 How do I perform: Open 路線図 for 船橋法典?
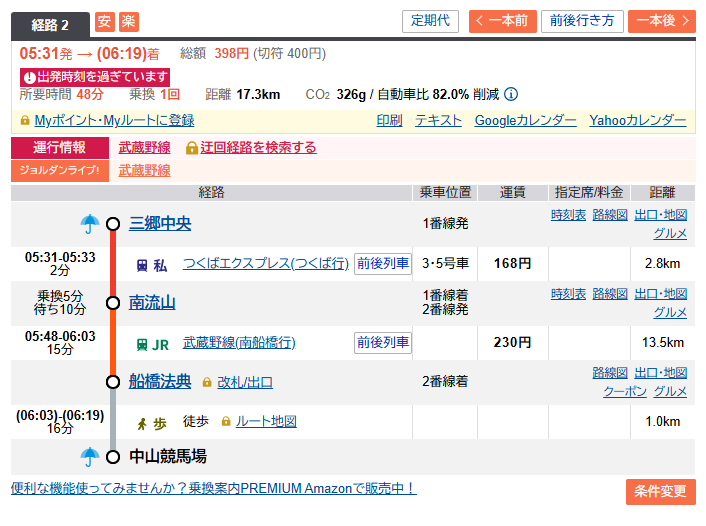coord(610,373)
